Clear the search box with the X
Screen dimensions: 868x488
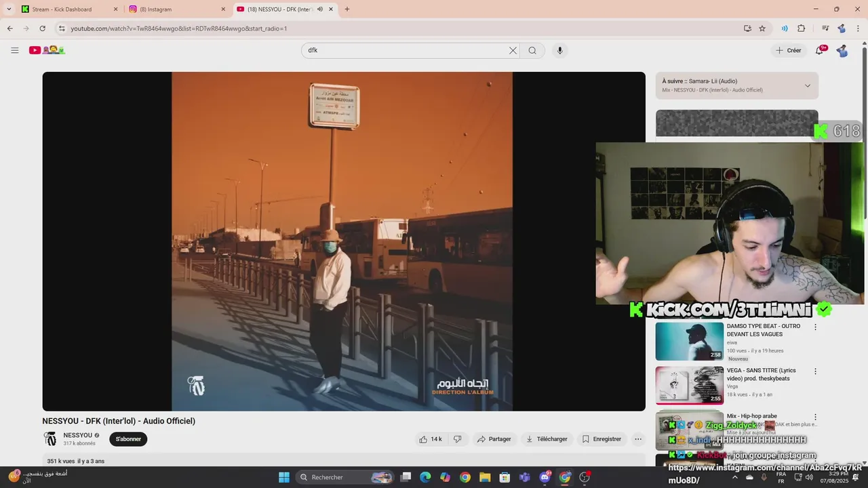coord(513,50)
